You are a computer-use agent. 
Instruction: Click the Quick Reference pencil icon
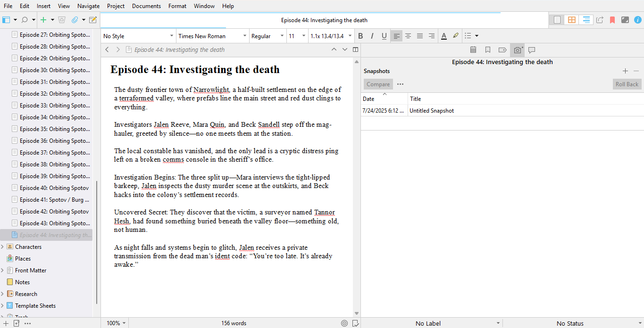(93, 20)
